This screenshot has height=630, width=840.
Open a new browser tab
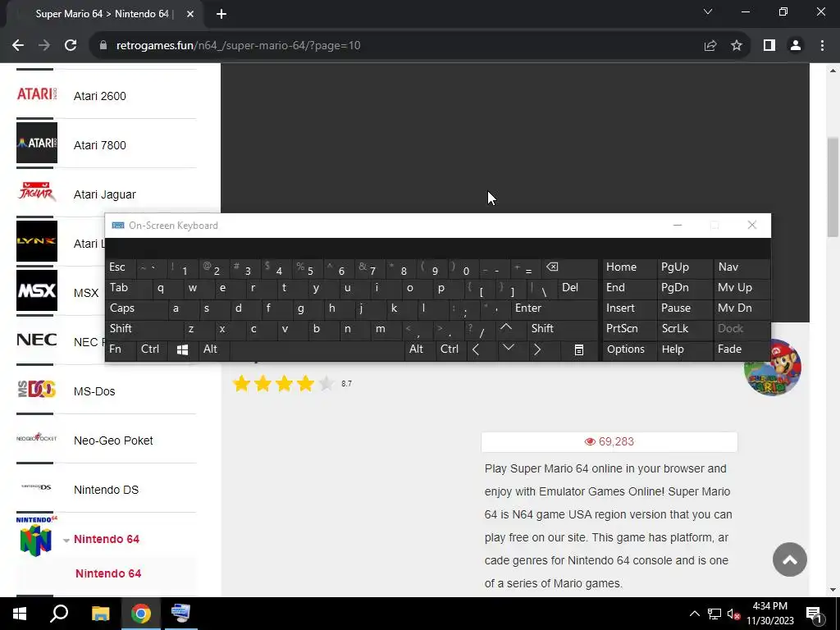point(221,14)
